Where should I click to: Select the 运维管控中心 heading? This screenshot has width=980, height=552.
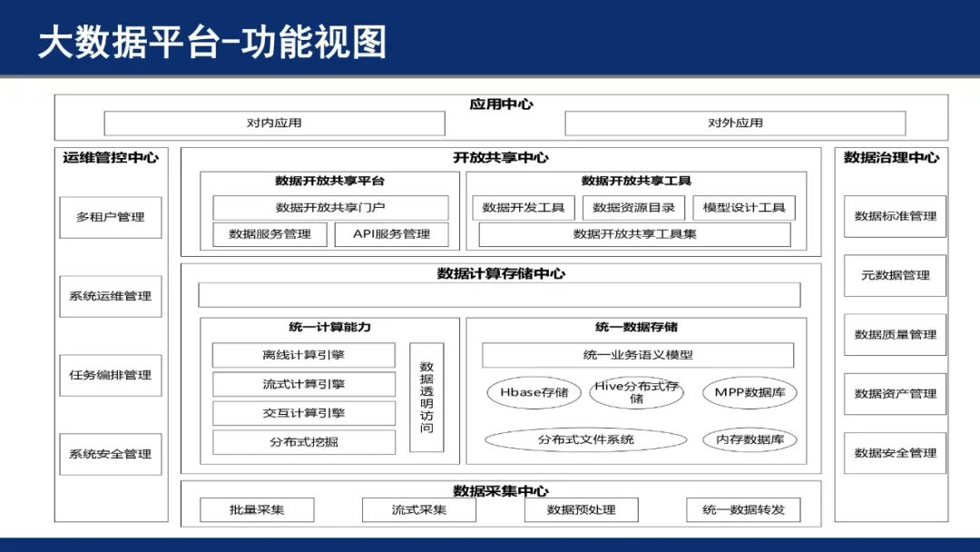tap(111, 158)
